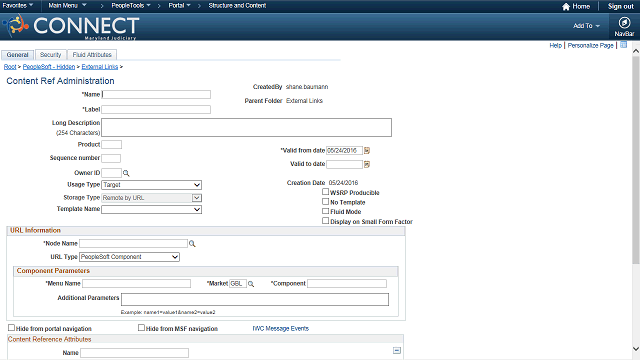Switch to the General tab
Viewport: 640px width, 360px height.
(18, 55)
